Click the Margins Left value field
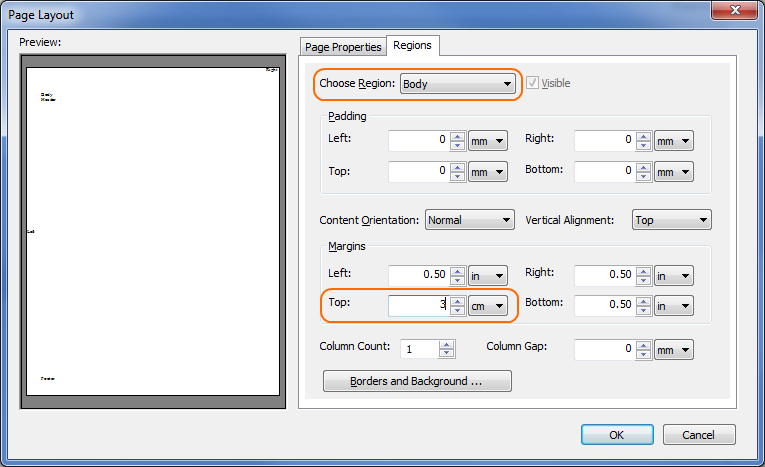Screen dimensions: 765x467 [x=417, y=275]
